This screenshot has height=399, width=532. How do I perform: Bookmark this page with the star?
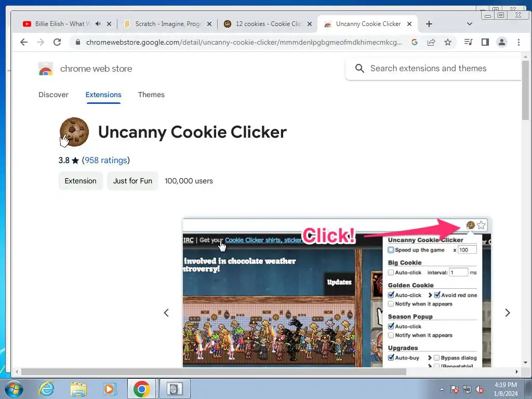(448, 42)
